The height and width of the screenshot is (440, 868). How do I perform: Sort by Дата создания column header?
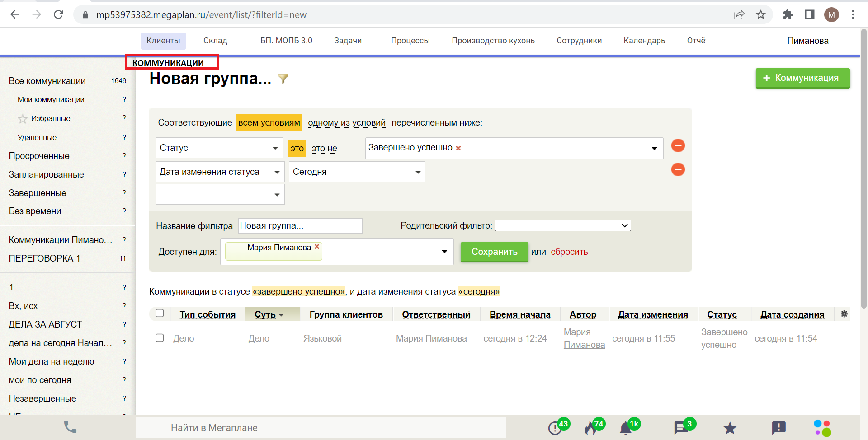pos(792,314)
